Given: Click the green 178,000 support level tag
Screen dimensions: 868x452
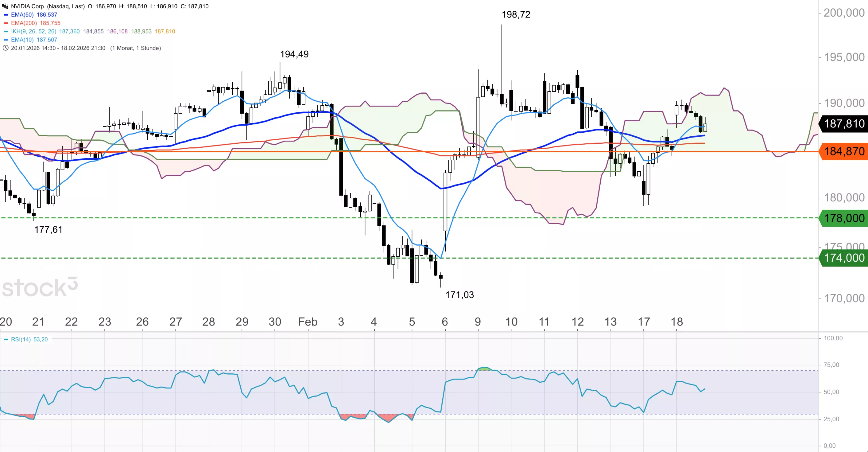Looking at the screenshot, I should coord(844,218).
